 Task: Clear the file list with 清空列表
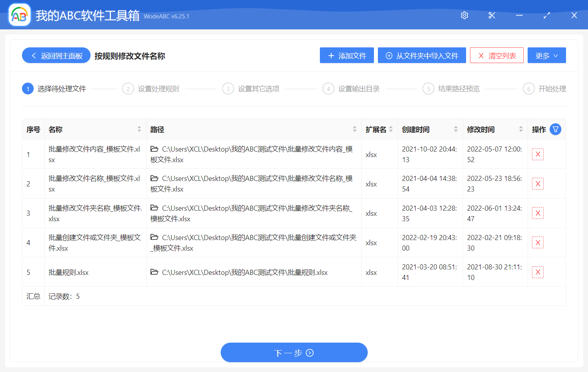[x=497, y=55]
